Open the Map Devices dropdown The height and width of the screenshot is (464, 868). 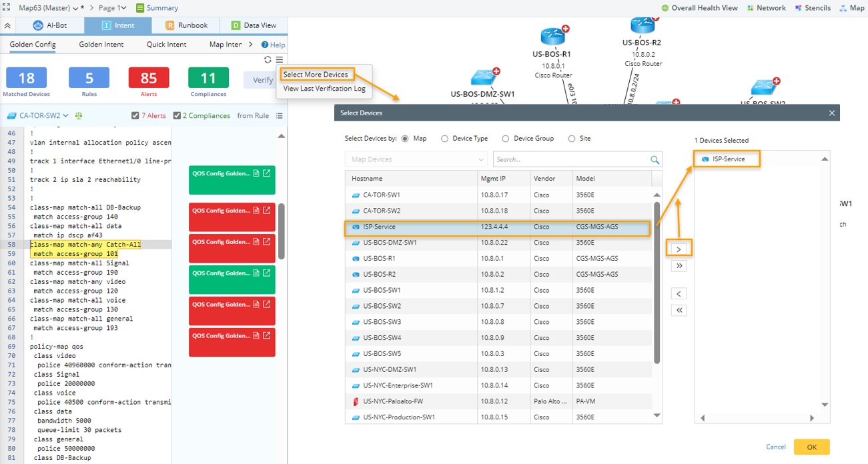point(416,159)
